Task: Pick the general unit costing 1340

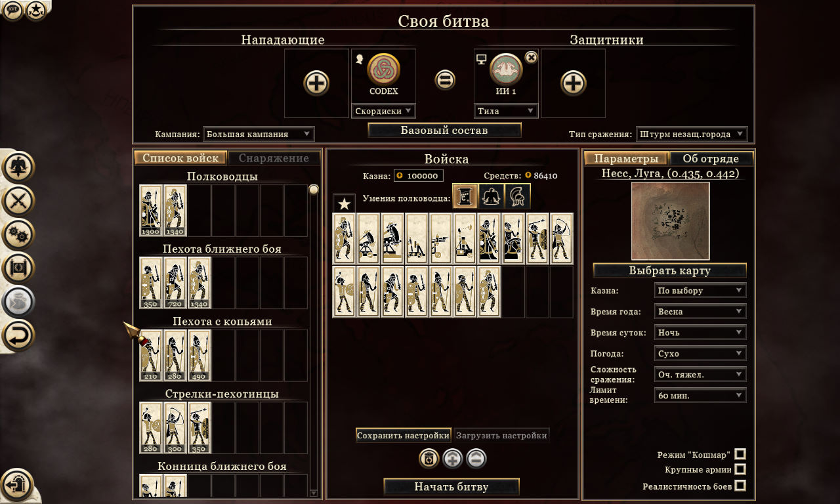Action: click(x=175, y=210)
